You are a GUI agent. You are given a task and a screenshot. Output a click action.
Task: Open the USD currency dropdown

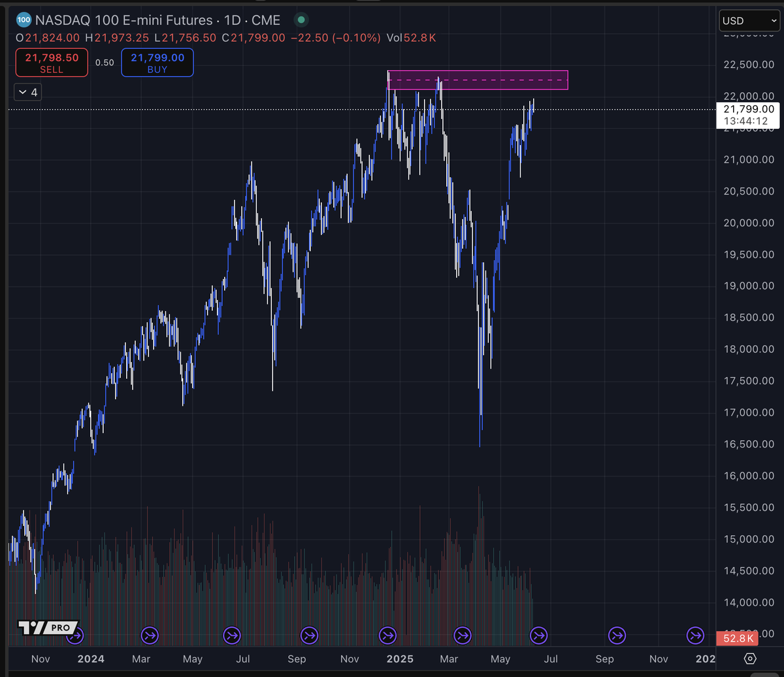pos(749,21)
